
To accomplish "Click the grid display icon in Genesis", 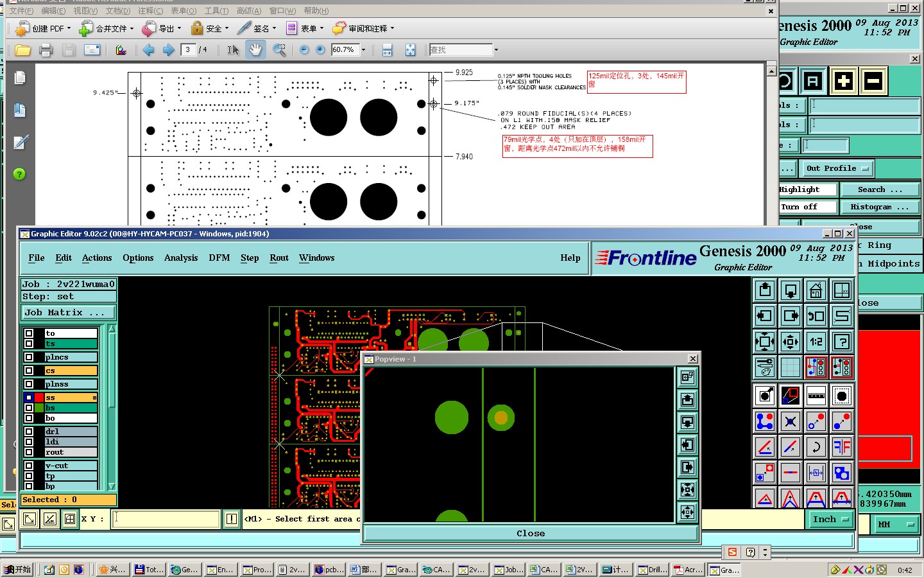I will pos(790,367).
